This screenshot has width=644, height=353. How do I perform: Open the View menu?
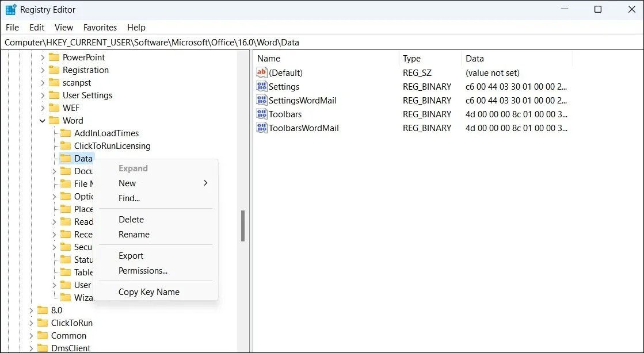(64, 28)
